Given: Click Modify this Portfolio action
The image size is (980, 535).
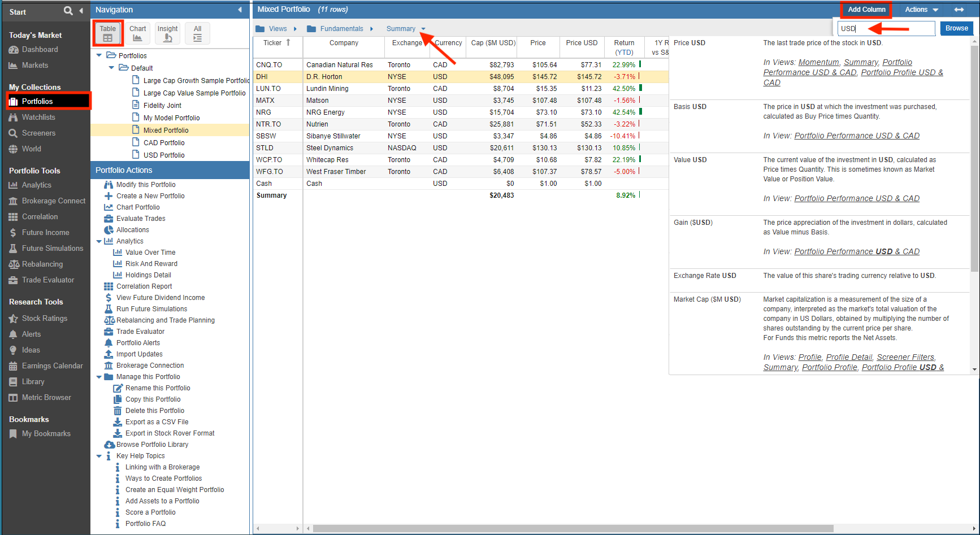Looking at the screenshot, I should pyautogui.click(x=146, y=185).
